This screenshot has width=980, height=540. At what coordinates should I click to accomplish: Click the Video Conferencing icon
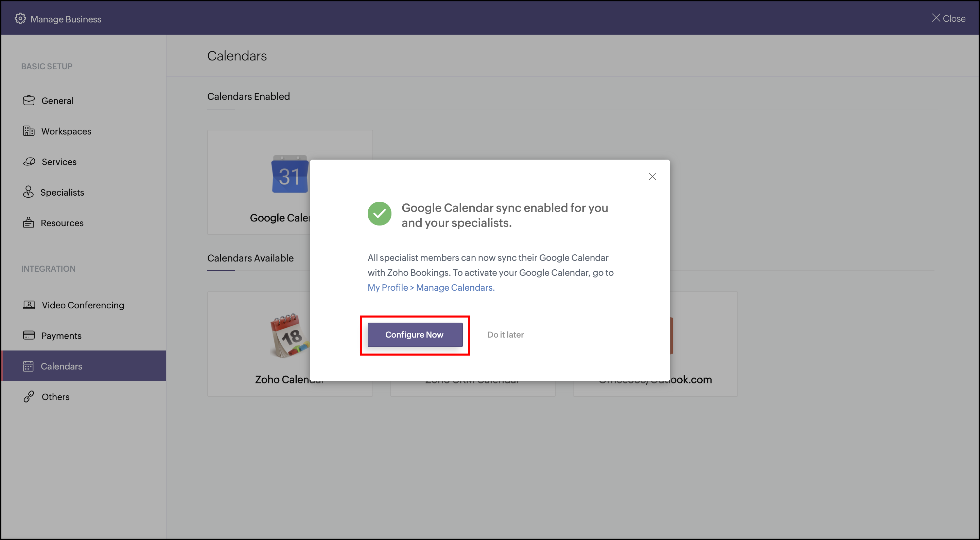pyautogui.click(x=29, y=305)
